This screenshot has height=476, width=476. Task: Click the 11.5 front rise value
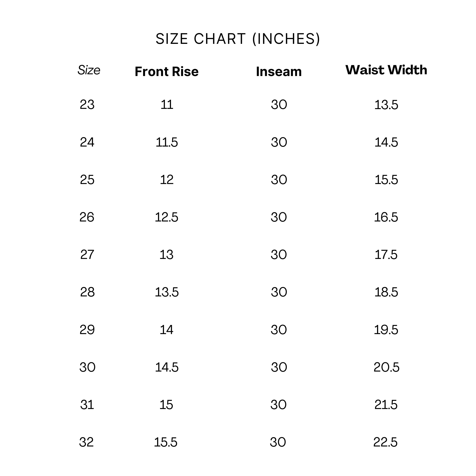pyautogui.click(x=167, y=142)
